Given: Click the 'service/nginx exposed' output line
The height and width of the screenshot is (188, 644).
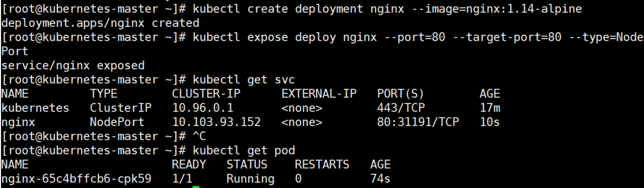Looking at the screenshot, I should pos(73,65).
